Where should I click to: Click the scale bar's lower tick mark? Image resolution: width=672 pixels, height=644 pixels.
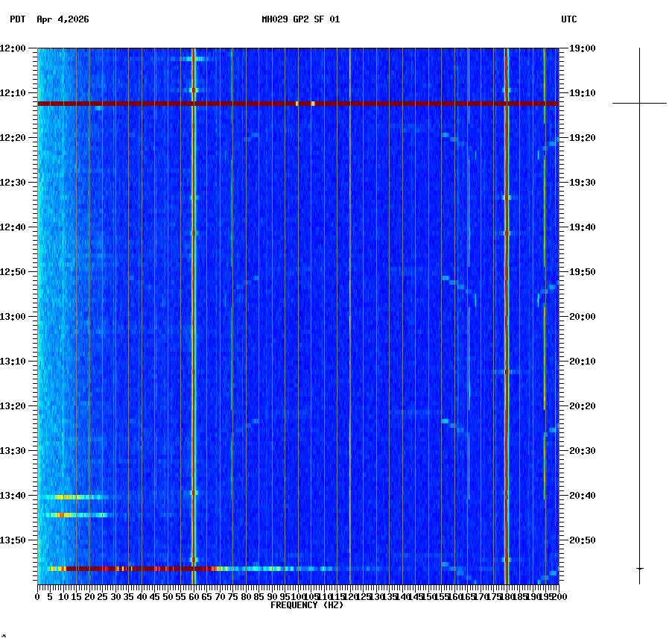pyautogui.click(x=639, y=569)
